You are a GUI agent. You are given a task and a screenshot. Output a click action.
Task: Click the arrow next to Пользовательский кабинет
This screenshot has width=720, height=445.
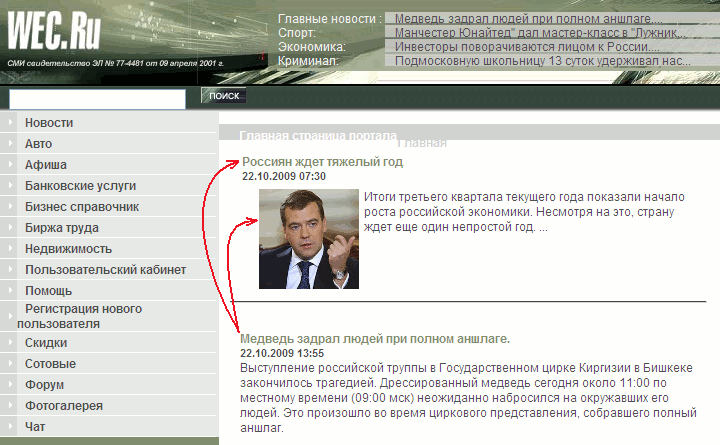click(x=9, y=270)
